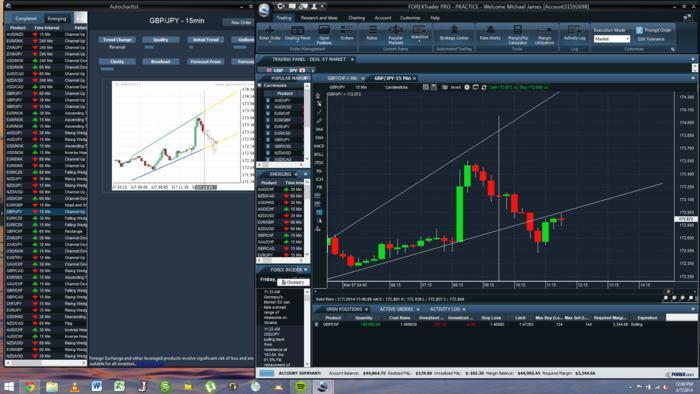The height and width of the screenshot is (394, 700).
Task: Add the FIB tool to chart
Action: coord(319,187)
